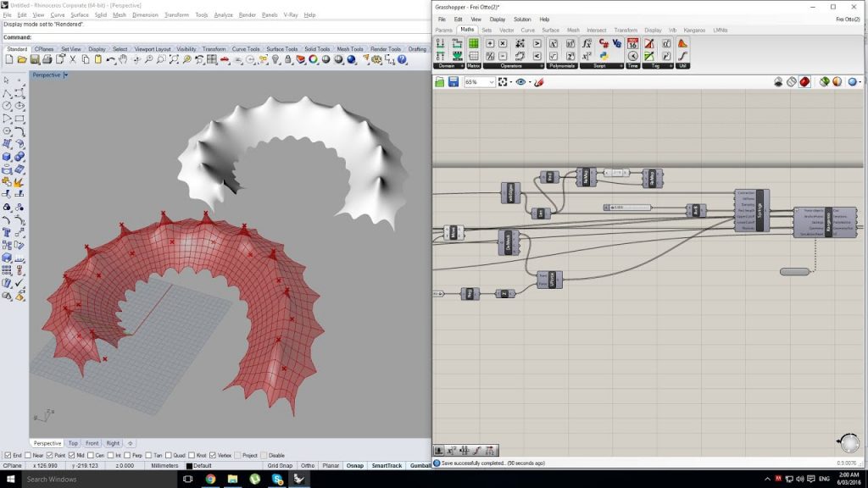The height and width of the screenshot is (488, 868).
Task: Click the Default layer color swatch
Action: coord(188,465)
